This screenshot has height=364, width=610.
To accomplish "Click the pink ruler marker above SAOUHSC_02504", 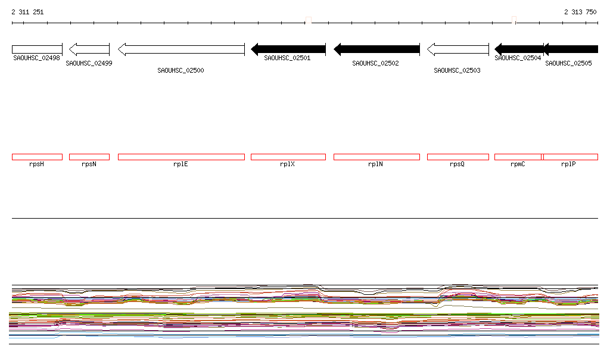I will click(514, 20).
